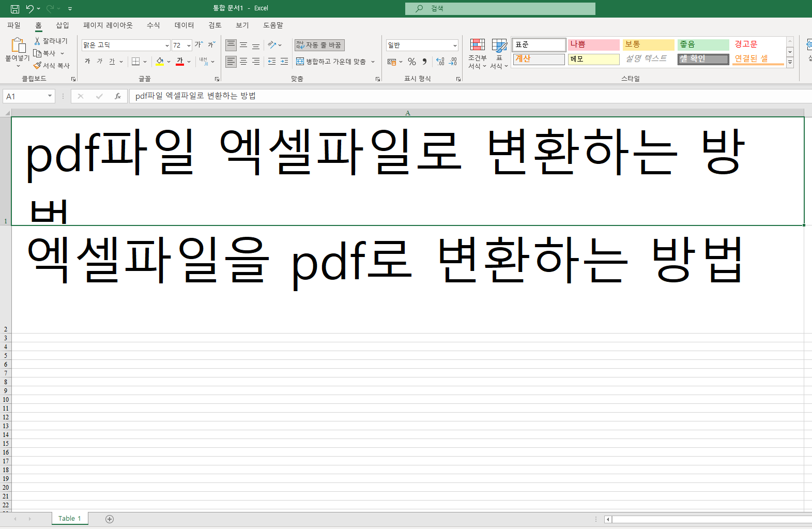This screenshot has height=529, width=812.
Task: Toggle top vertical alignment
Action: 231,45
